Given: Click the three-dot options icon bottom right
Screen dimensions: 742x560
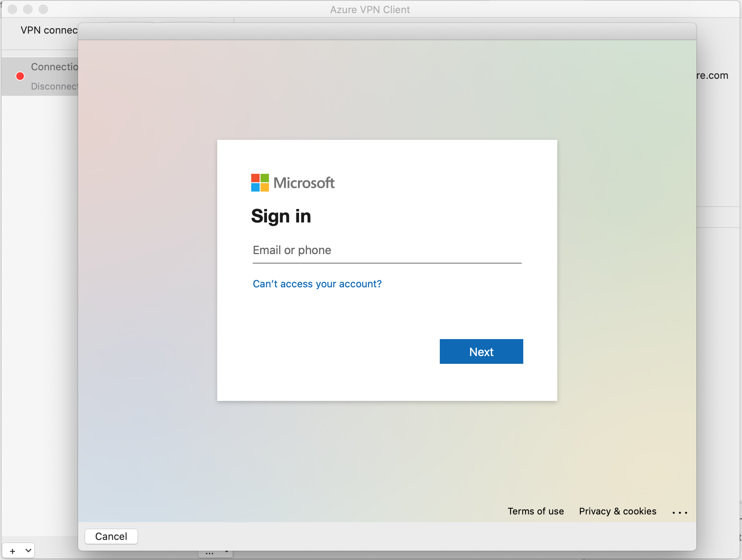Looking at the screenshot, I should pyautogui.click(x=679, y=511).
